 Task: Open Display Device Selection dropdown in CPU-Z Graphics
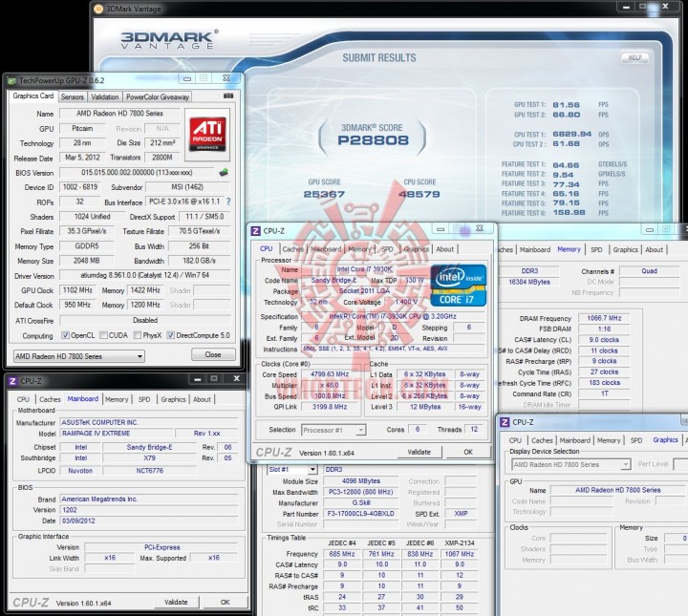[x=570, y=464]
